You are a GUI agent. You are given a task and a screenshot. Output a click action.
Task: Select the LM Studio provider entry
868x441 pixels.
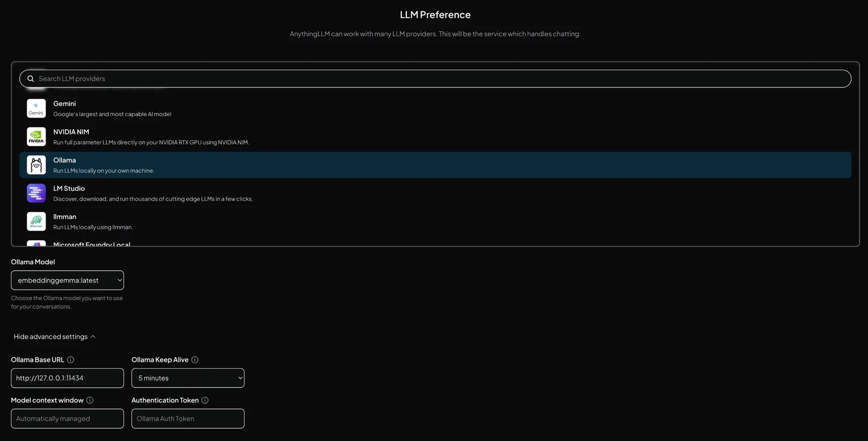435,193
